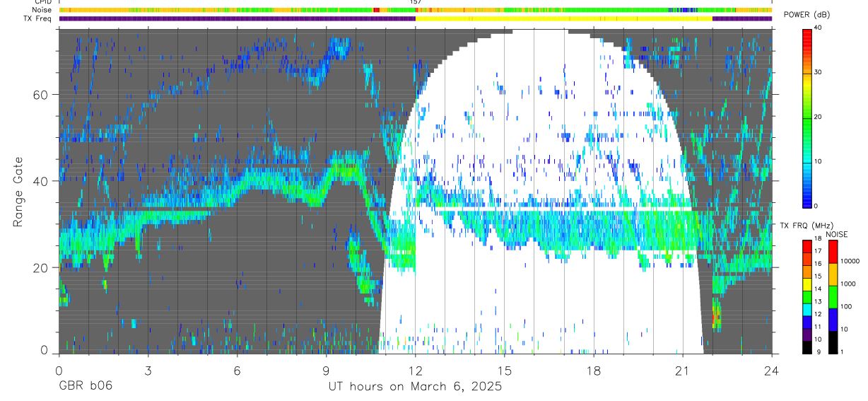Click the 'Noise' row label at top left
The height and width of the screenshot is (401, 868).
point(42,10)
